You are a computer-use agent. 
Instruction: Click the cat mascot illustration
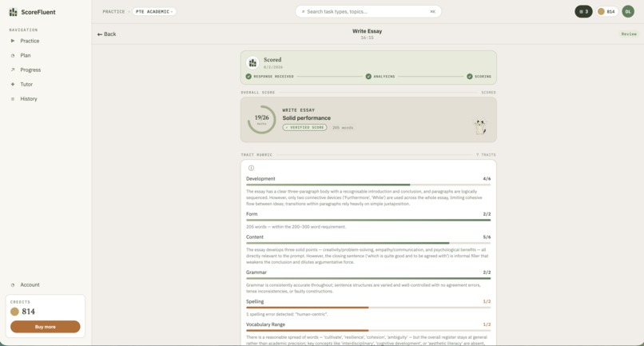479,126
